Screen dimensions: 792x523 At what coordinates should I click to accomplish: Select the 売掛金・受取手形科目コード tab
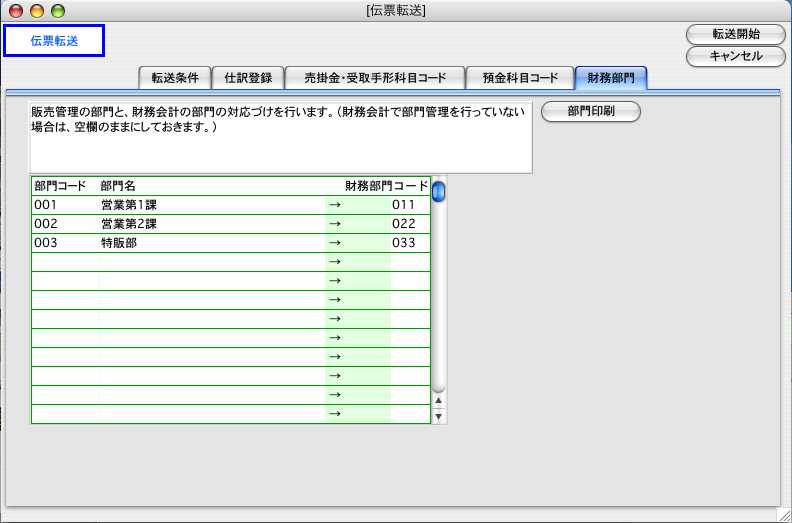click(377, 78)
